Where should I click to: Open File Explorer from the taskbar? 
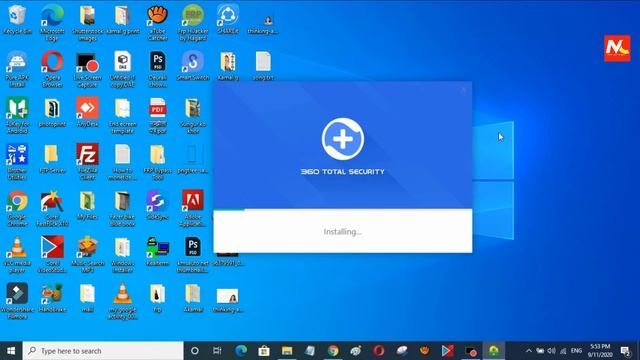287,351
